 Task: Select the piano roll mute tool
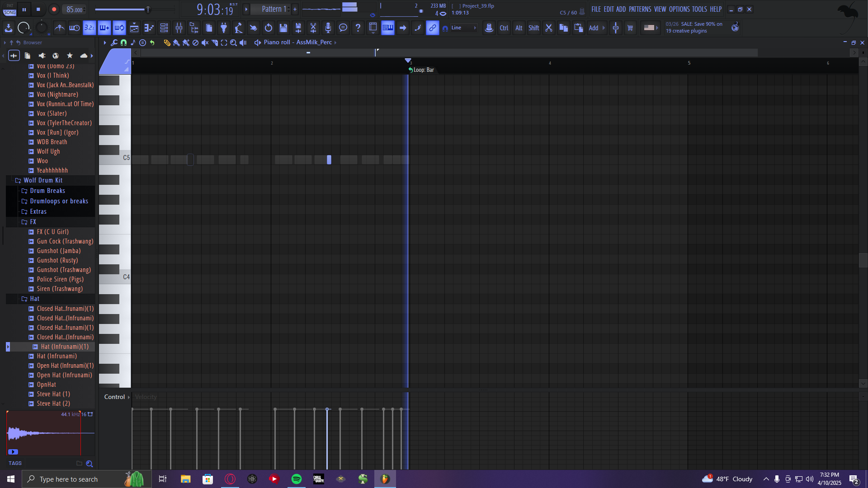(205, 42)
